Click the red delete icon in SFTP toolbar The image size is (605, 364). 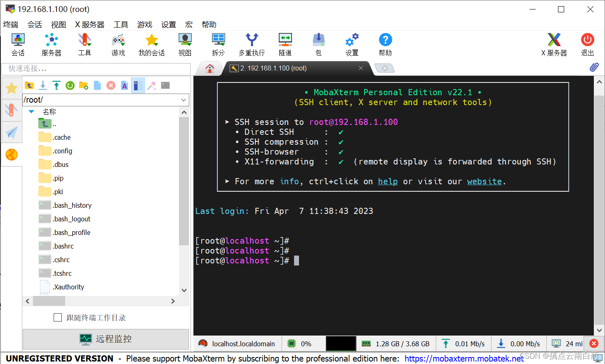pyautogui.click(x=111, y=85)
